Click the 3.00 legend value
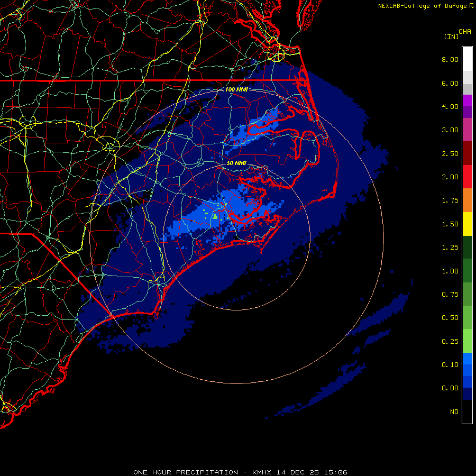 (x=450, y=130)
